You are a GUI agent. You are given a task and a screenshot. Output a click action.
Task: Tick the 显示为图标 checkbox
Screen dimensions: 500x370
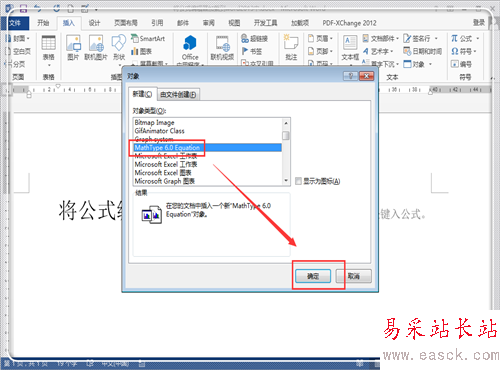(298, 181)
